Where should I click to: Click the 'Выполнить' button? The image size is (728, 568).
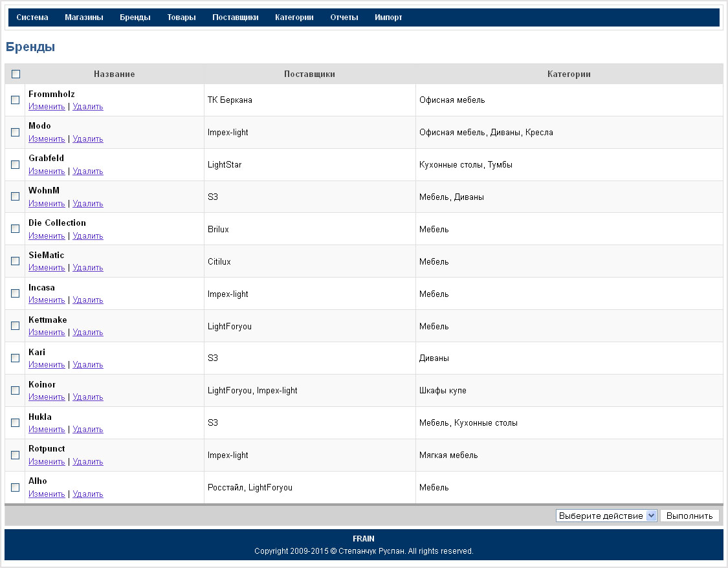(x=689, y=516)
